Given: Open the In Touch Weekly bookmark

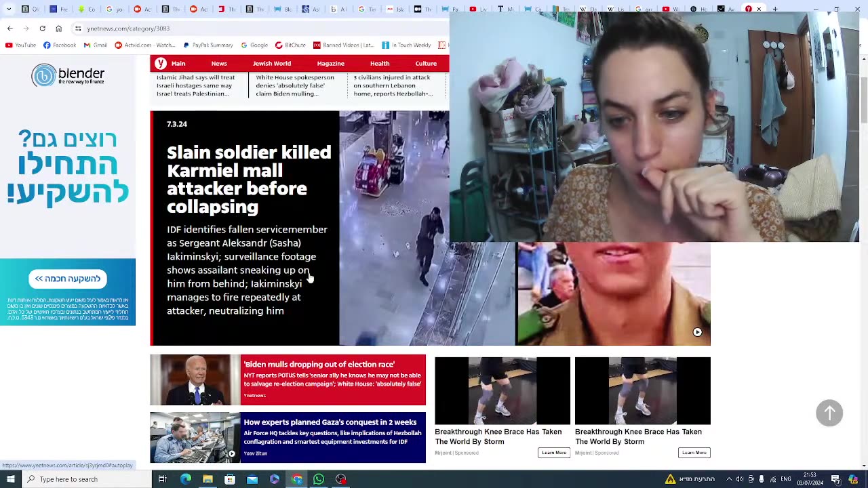Looking at the screenshot, I should point(406,45).
